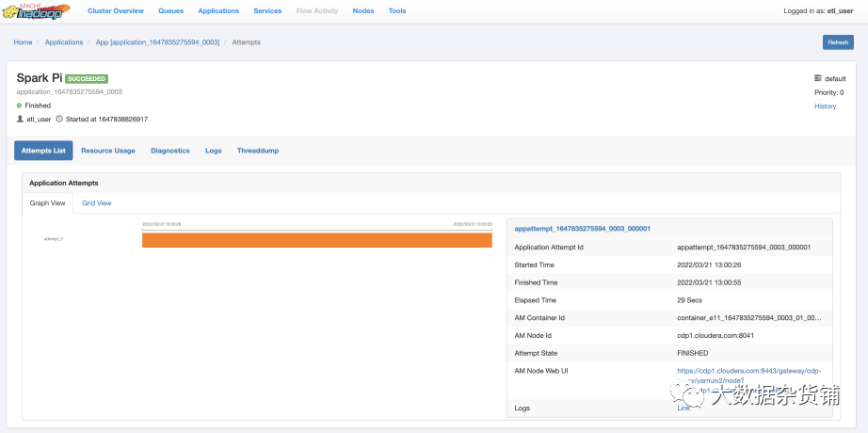Click the Started at 1647838826917 text

[106, 119]
